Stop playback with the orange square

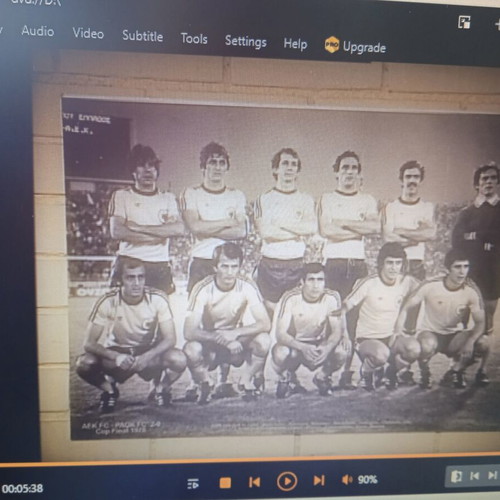(225, 483)
